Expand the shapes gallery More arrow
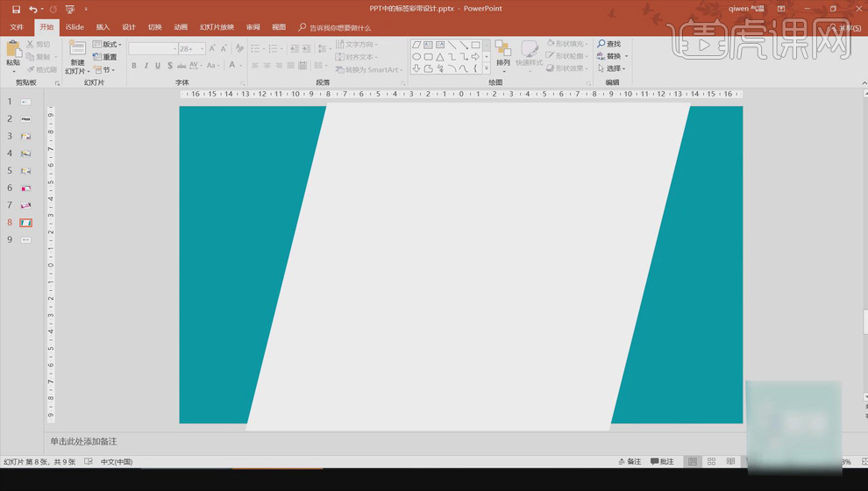 click(487, 68)
